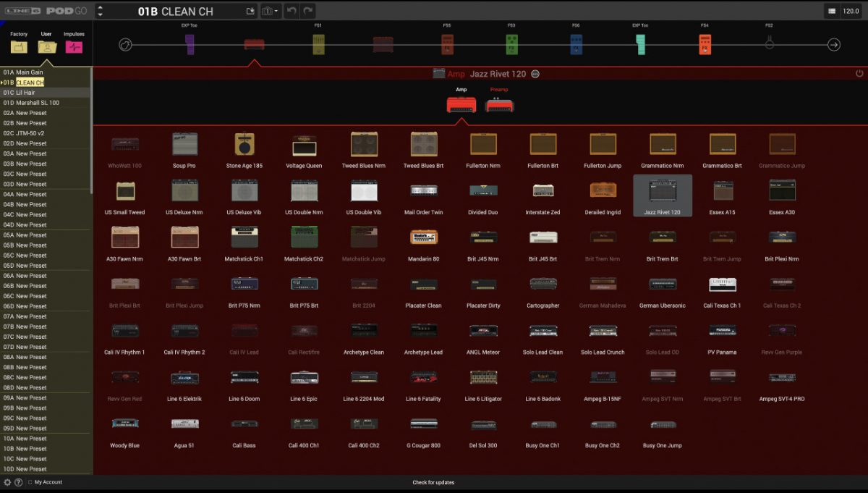Pick the Busy One Ch1 amp thumbnail
This screenshot has height=493, width=868.
[542, 424]
